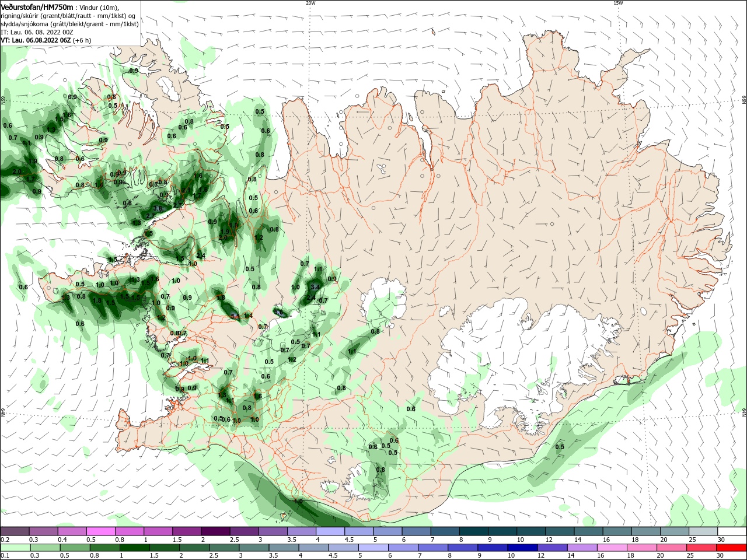Pick the dark blue rain legend swatch labeled 10
Screen dimensions: 747x560
(521, 548)
